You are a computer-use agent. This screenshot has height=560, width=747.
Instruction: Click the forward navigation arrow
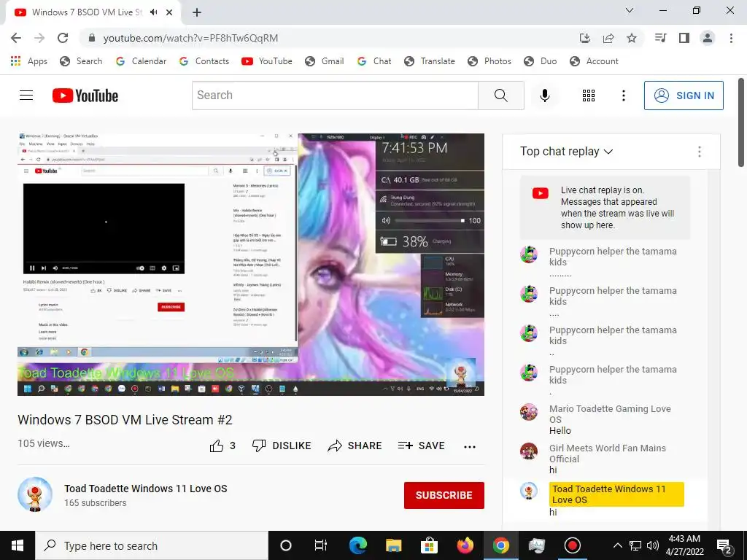(x=39, y=38)
